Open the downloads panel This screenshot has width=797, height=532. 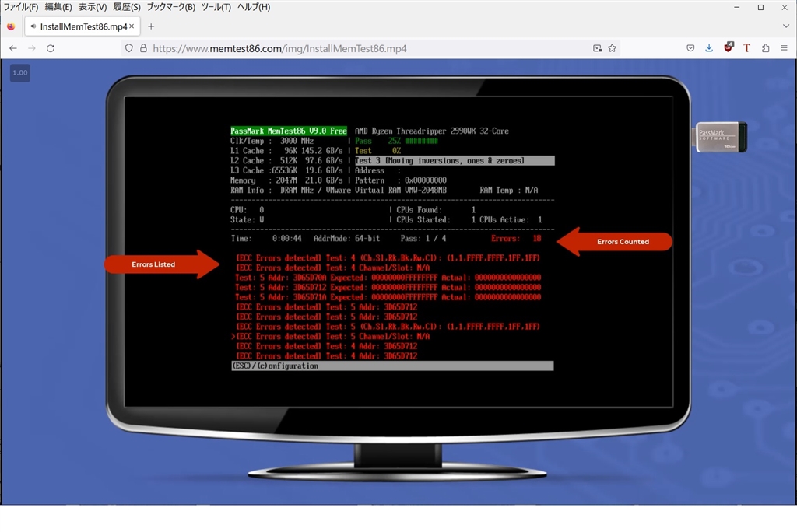click(x=709, y=48)
